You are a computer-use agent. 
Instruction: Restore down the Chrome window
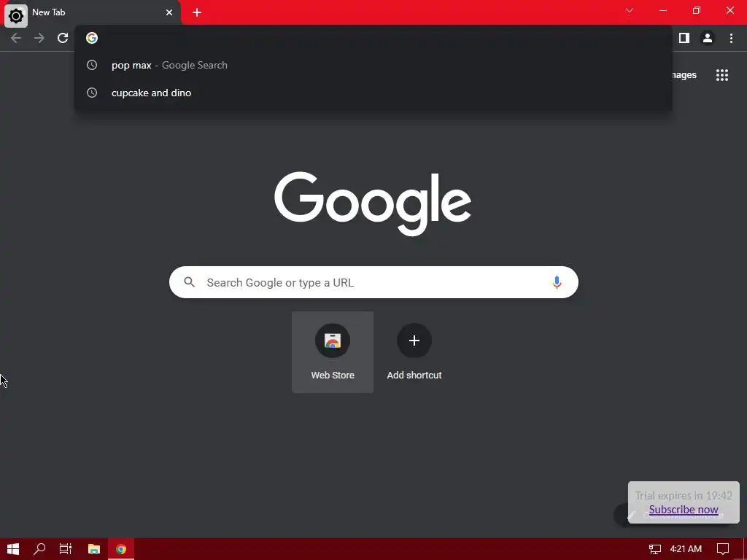point(697,10)
